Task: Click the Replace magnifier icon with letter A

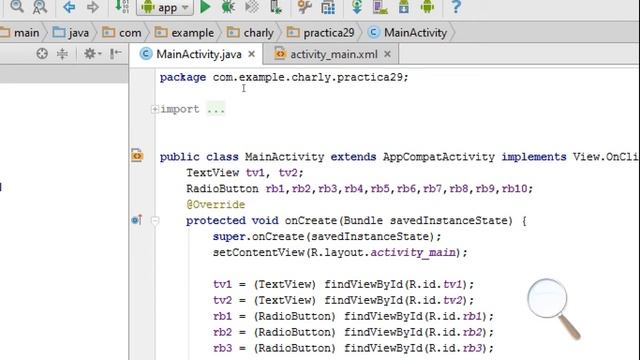Action: (x=40, y=7)
